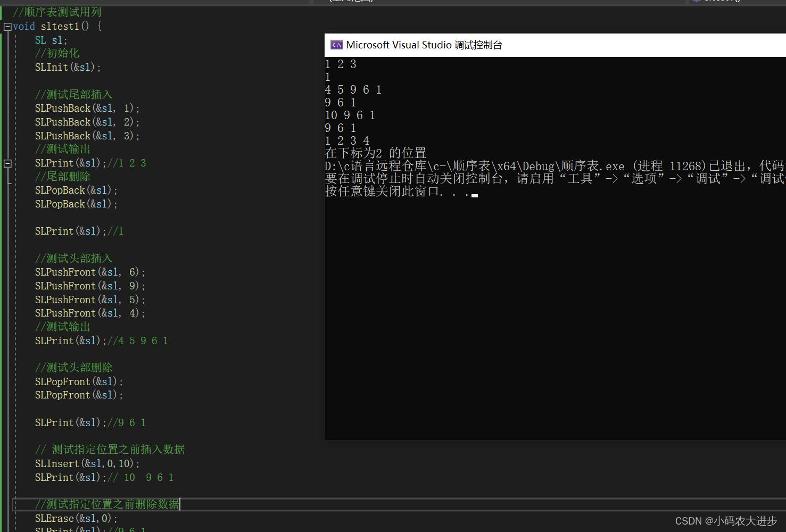Click console output line 1 2 3

pyautogui.click(x=341, y=64)
